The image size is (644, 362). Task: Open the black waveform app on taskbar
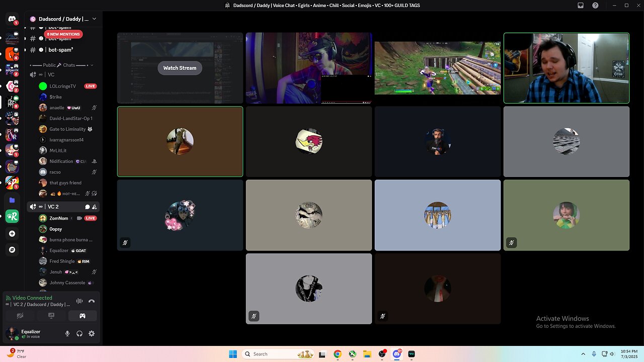tap(412, 354)
